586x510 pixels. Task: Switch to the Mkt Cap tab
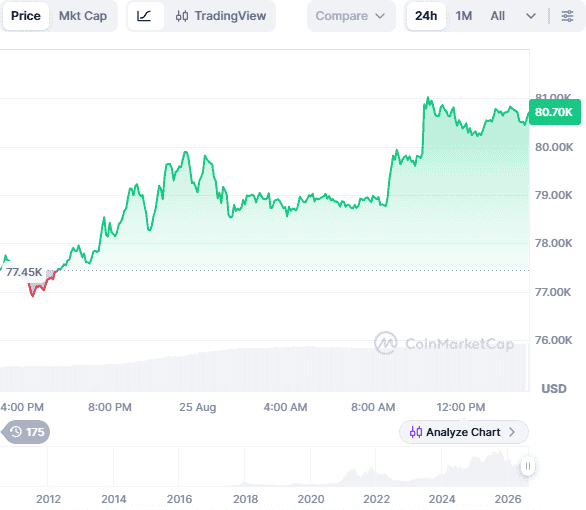pyautogui.click(x=83, y=16)
